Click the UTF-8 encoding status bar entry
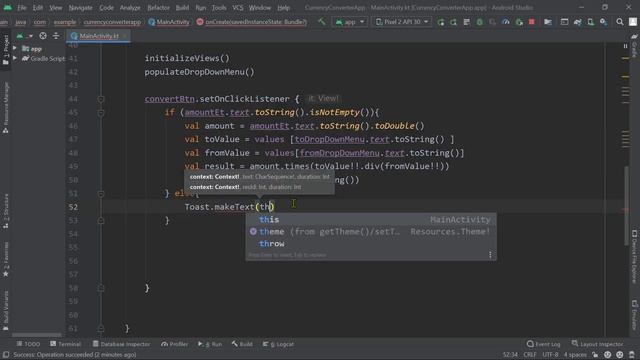 tap(550, 355)
